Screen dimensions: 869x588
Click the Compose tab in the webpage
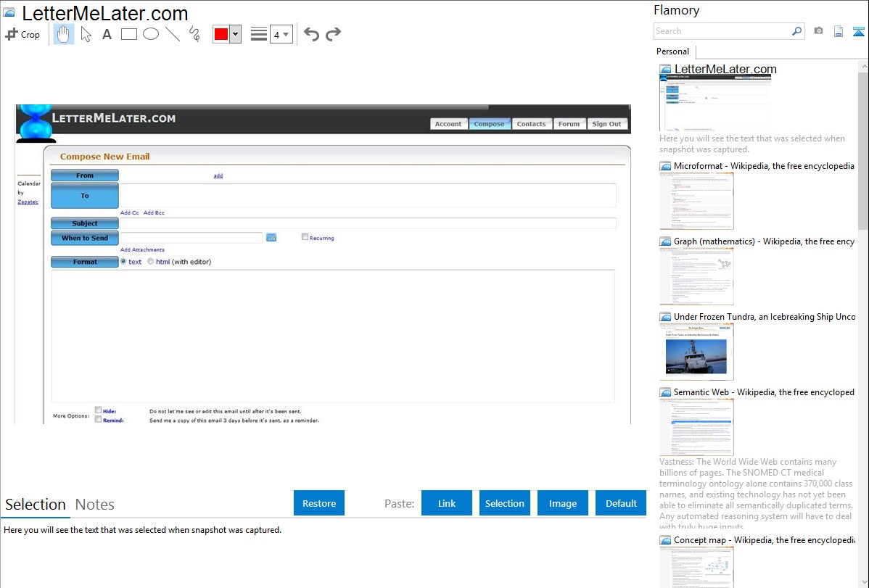pyautogui.click(x=489, y=124)
